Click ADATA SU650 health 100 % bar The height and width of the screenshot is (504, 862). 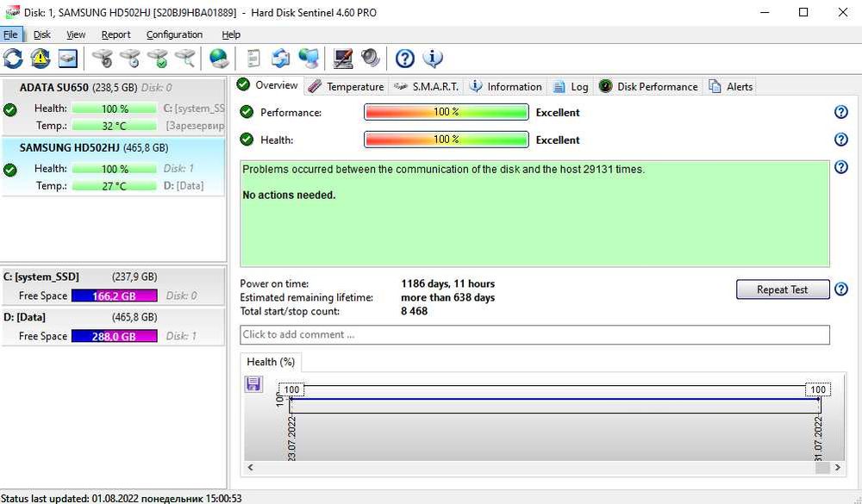tap(115, 109)
